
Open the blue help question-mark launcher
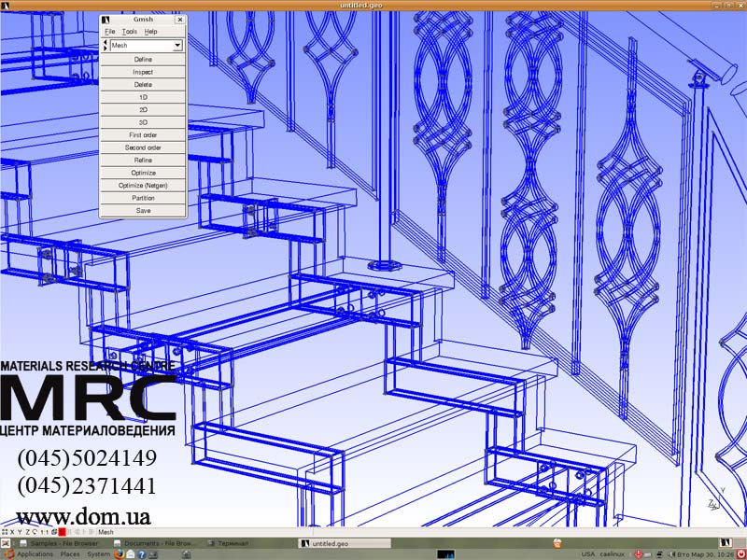coord(142,554)
